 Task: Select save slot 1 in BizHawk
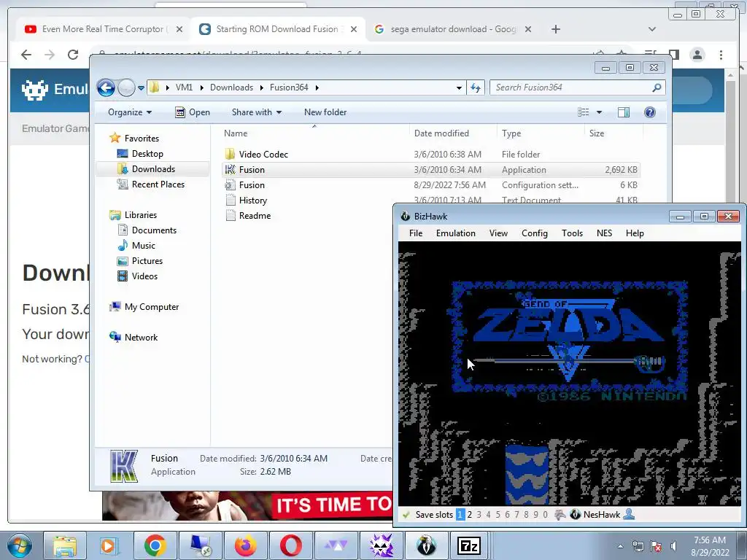460,515
